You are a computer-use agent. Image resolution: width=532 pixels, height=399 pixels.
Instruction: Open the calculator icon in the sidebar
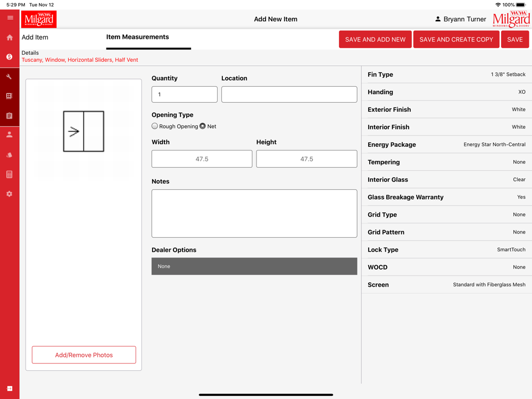pyautogui.click(x=10, y=174)
